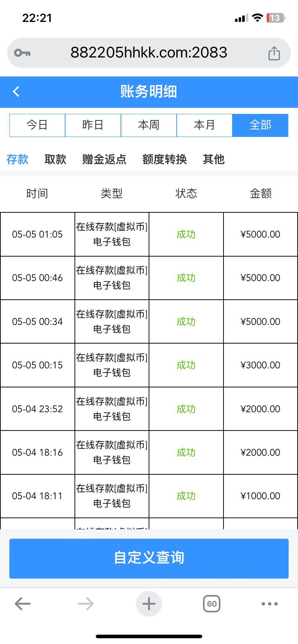The image size is (298, 644).
Task: Switch to the 取款 category
Action: click(55, 159)
